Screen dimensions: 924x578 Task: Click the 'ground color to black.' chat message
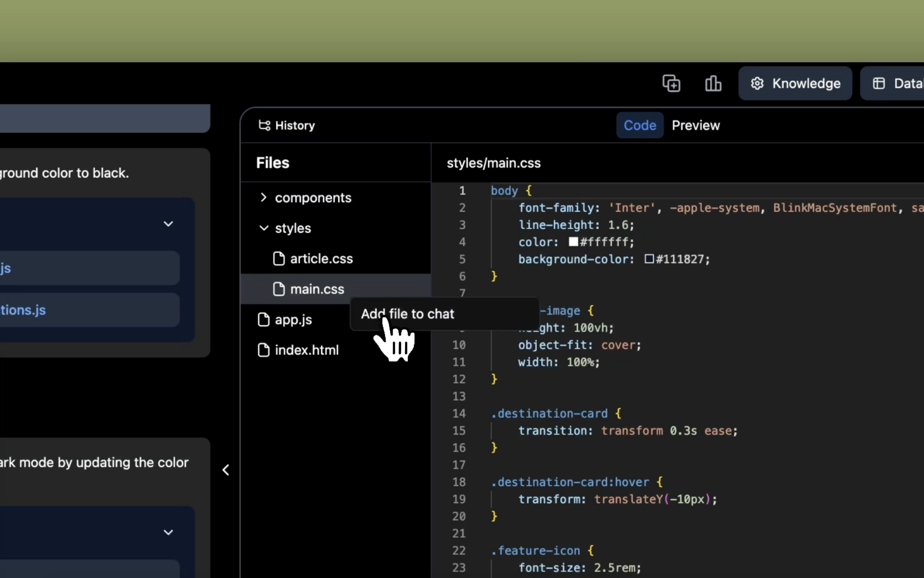pyautogui.click(x=64, y=173)
